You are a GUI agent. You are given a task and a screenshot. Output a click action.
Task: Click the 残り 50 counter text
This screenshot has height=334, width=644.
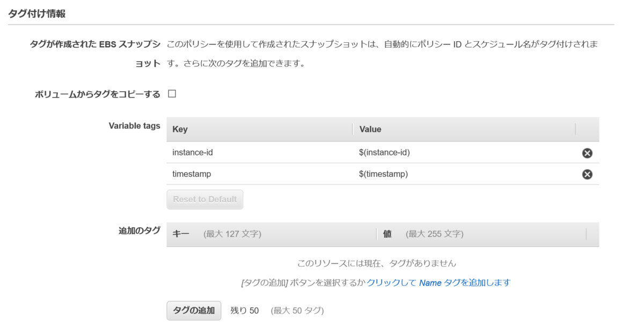click(x=243, y=310)
